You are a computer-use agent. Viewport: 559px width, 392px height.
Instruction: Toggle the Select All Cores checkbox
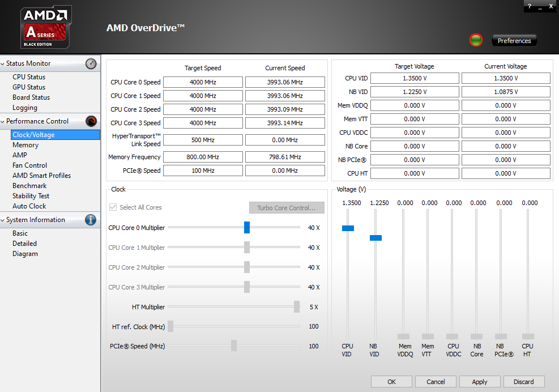coord(113,207)
